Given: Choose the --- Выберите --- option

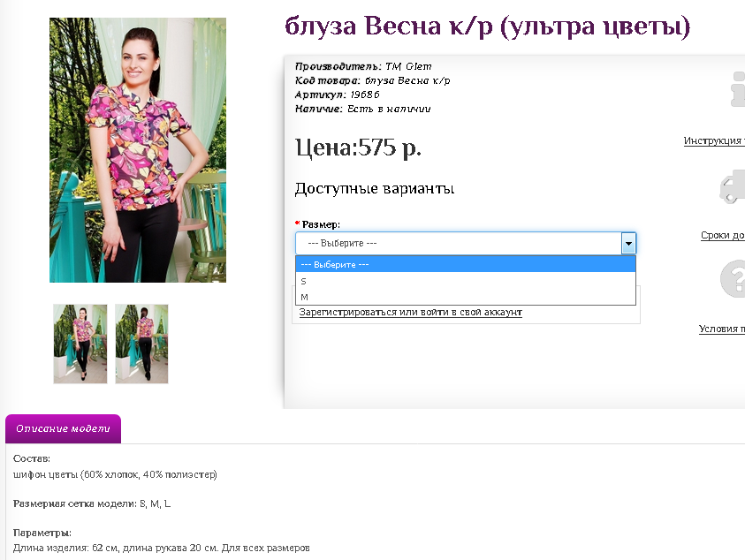Looking at the screenshot, I should 466,264.
